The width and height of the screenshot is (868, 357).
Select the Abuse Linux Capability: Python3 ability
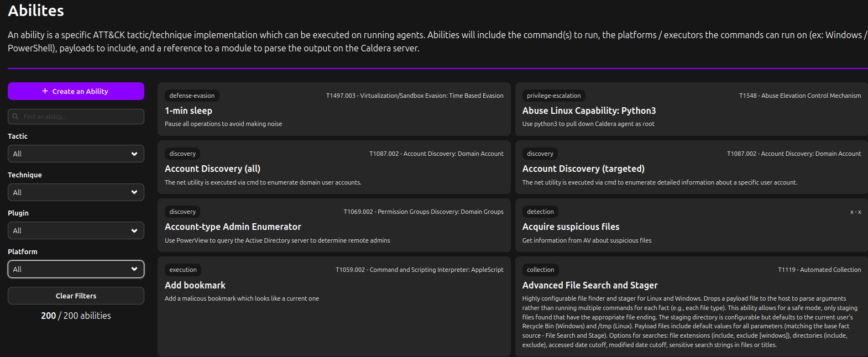[691, 111]
